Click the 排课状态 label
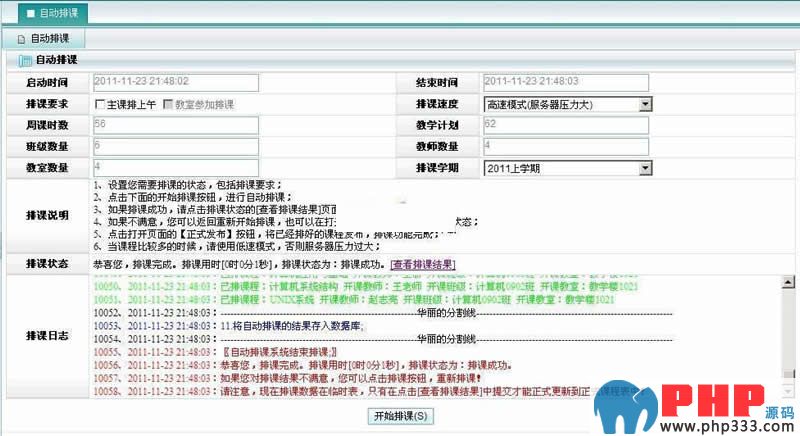The image size is (800, 436). (47, 264)
